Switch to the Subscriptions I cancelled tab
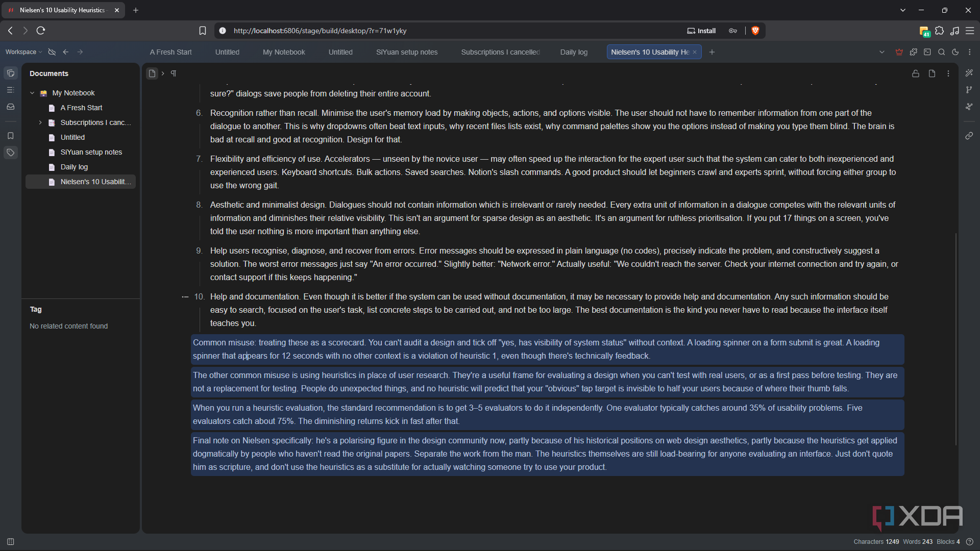Viewport: 980px width, 551px height. (500, 52)
